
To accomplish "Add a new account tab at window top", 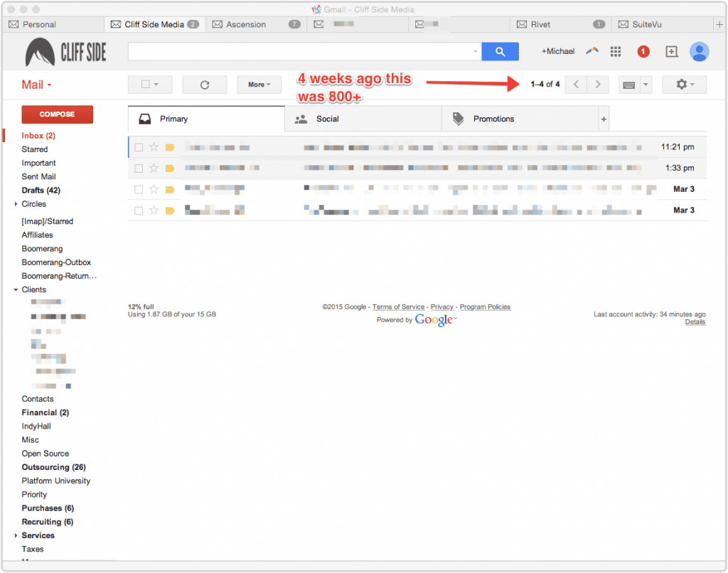I will [719, 24].
